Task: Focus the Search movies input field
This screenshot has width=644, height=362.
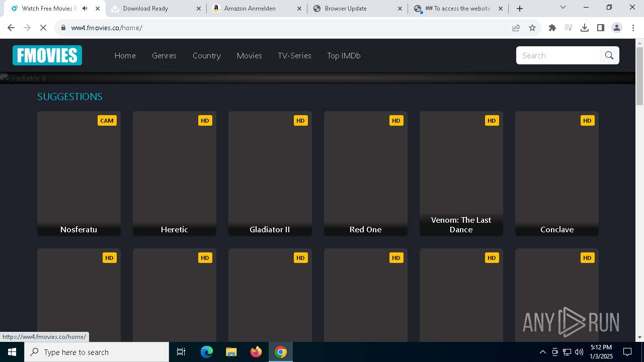Action: click(558, 55)
